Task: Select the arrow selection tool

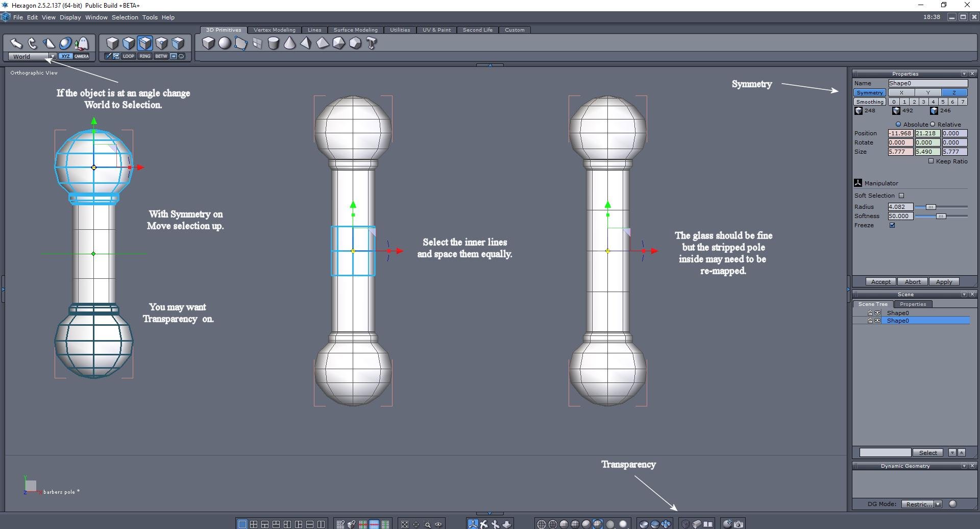Action: 16,43
